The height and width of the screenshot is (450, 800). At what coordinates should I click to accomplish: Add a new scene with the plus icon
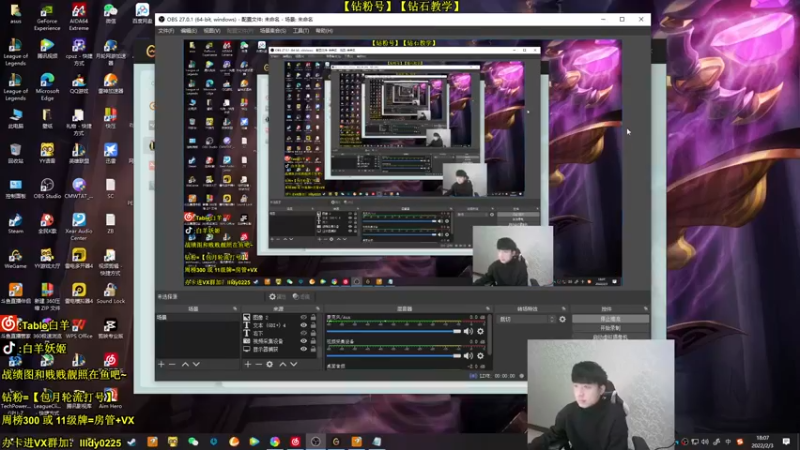click(x=161, y=364)
